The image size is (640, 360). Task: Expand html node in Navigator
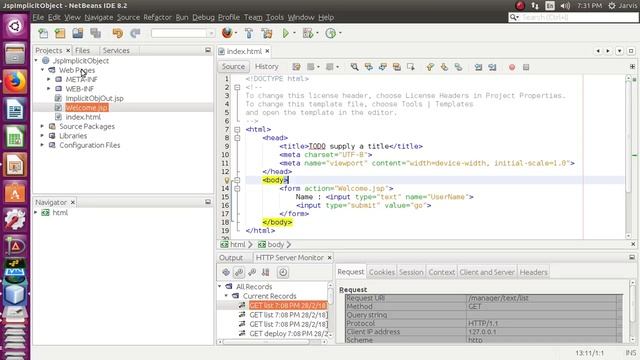(x=36, y=212)
